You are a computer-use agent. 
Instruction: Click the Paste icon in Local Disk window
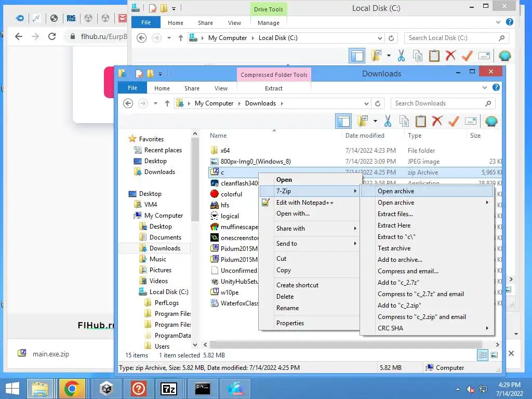point(434,56)
